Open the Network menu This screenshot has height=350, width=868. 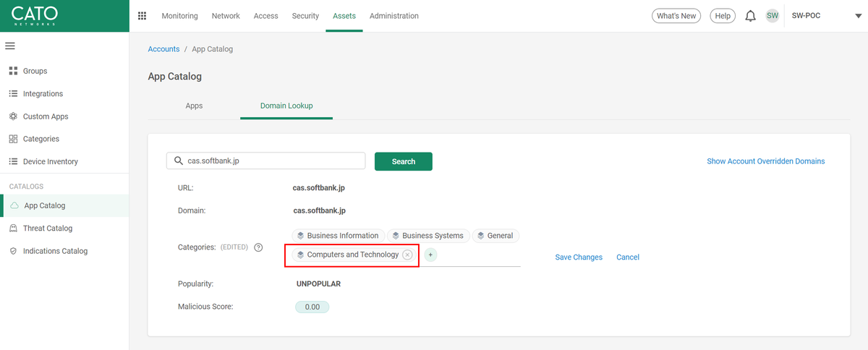coord(226,16)
